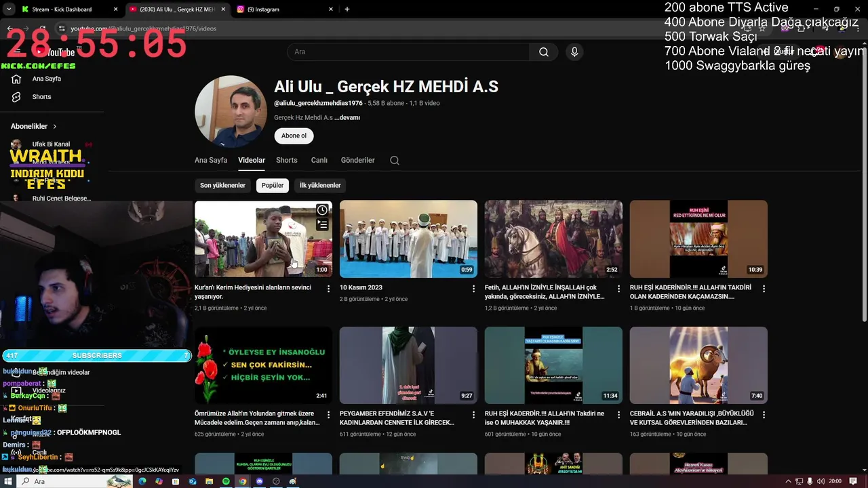The height and width of the screenshot is (488, 868).
Task: Go to channel Ana Sayfa tab
Action: point(211,161)
